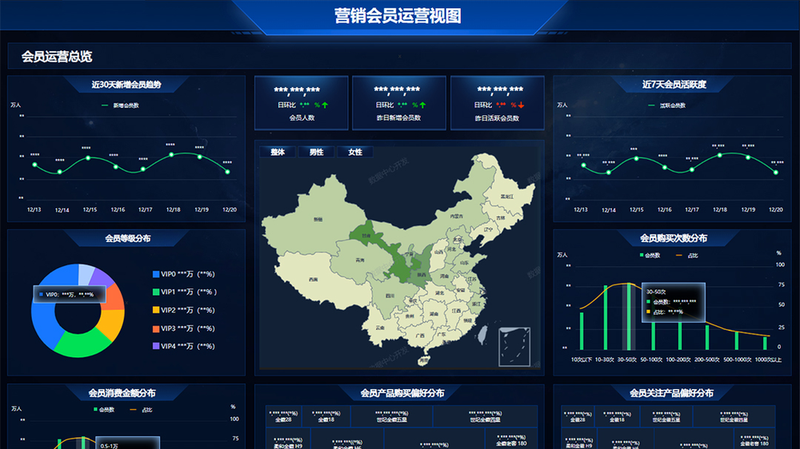The image size is (800, 449).
Task: Toggle 会员数 legend in 会员消费金额分布 chart
Action: pos(104,409)
